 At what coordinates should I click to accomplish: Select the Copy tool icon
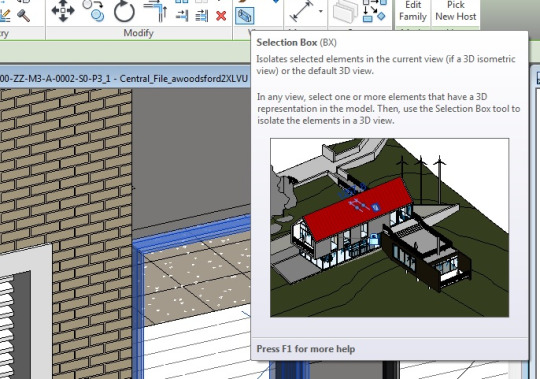[94, 11]
